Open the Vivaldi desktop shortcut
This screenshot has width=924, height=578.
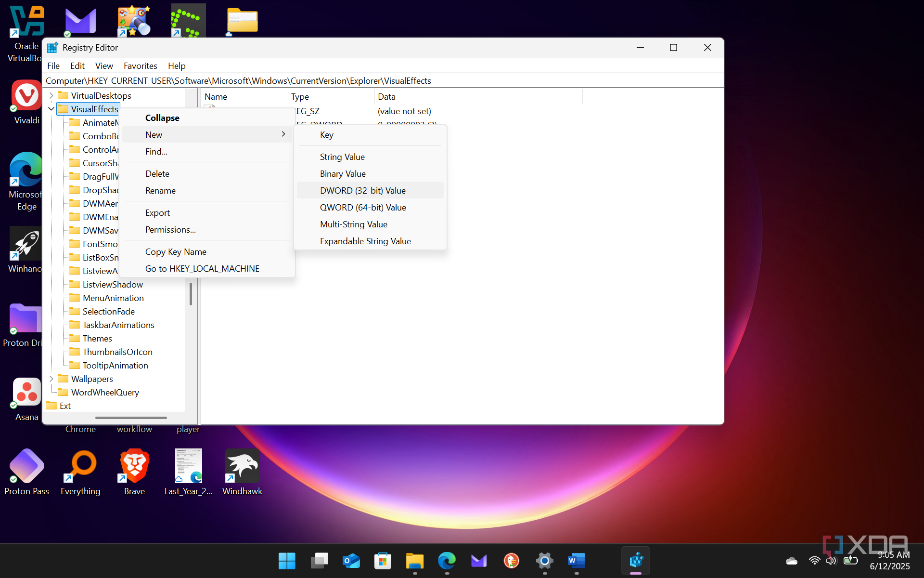pos(26,102)
